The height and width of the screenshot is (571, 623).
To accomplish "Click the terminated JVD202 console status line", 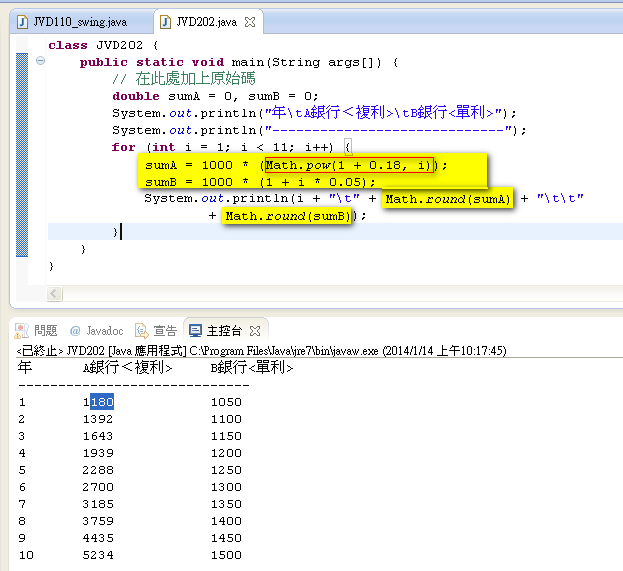I will [x=261, y=351].
